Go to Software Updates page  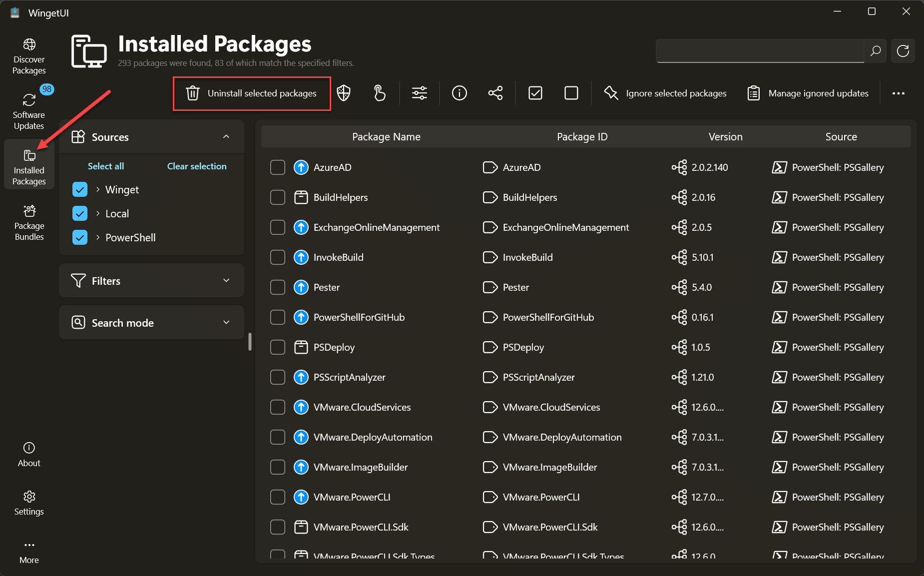click(29, 111)
